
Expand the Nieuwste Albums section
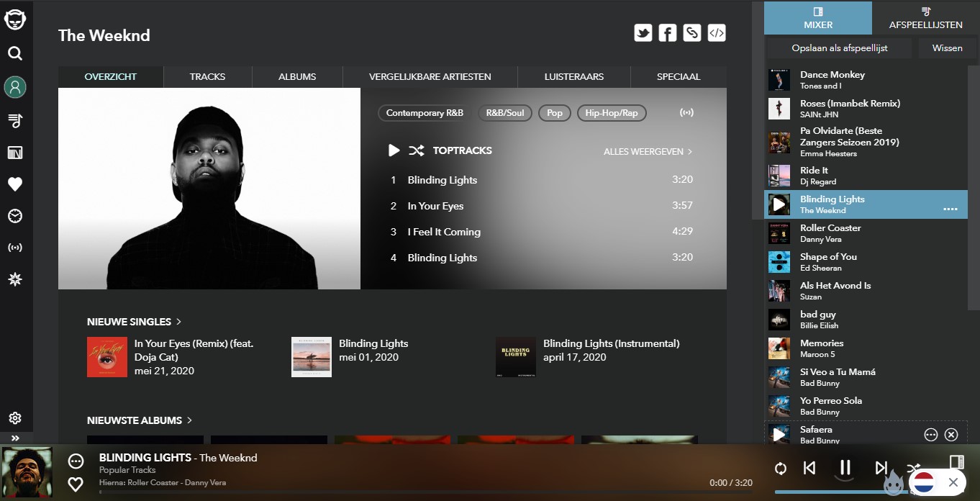[140, 420]
